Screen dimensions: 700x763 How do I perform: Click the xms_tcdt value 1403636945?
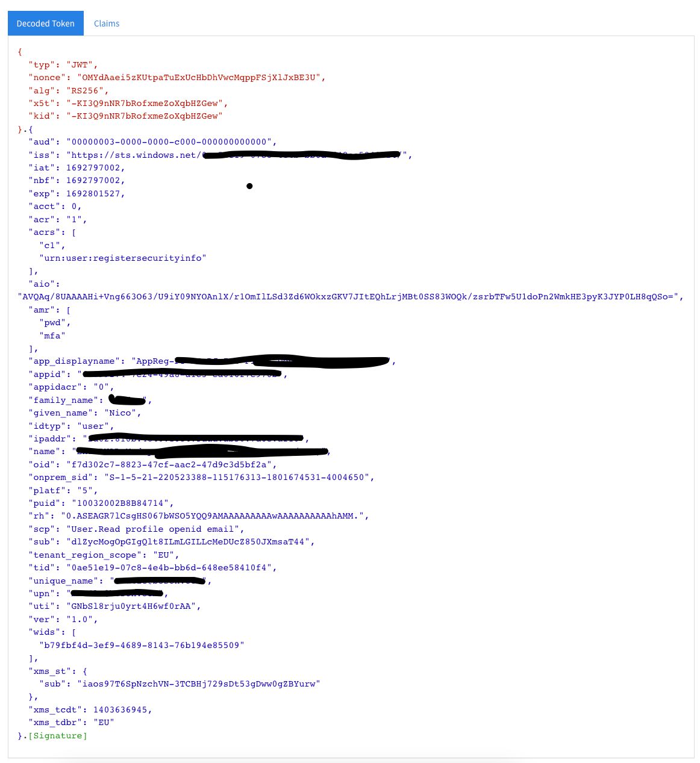pos(120,710)
